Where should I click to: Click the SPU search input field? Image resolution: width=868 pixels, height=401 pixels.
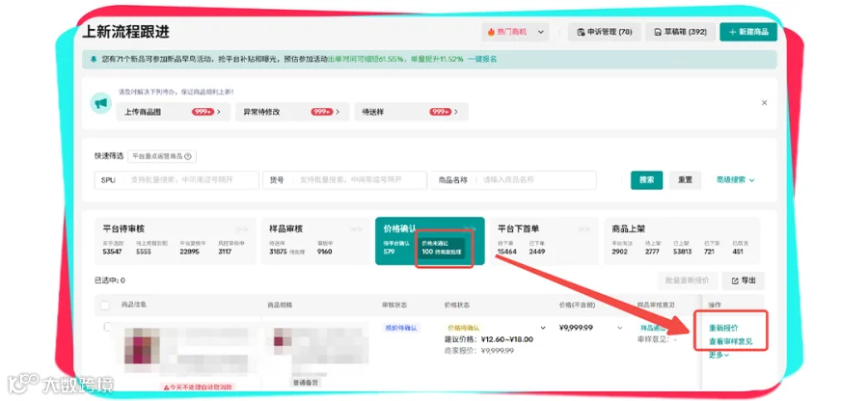pyautogui.click(x=176, y=179)
